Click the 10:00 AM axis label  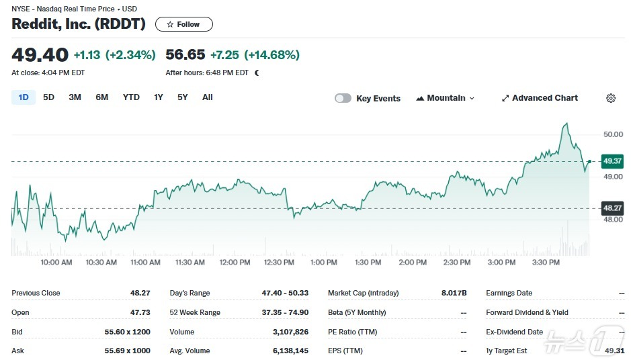(x=56, y=262)
